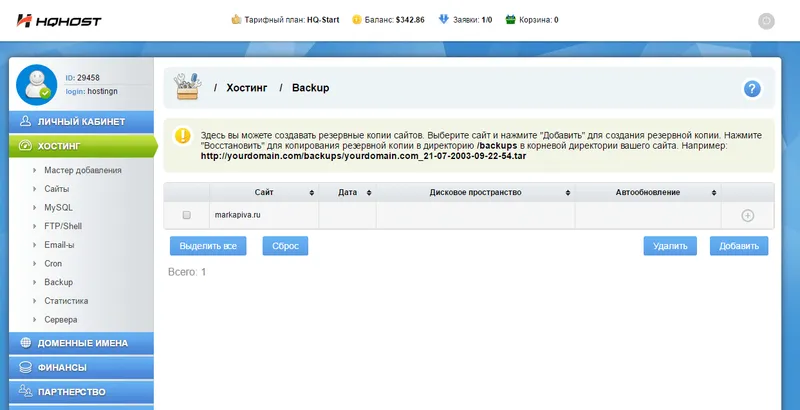This screenshot has width=800, height=410.
Task: Click Backup in the breadcrumb
Action: click(310, 88)
